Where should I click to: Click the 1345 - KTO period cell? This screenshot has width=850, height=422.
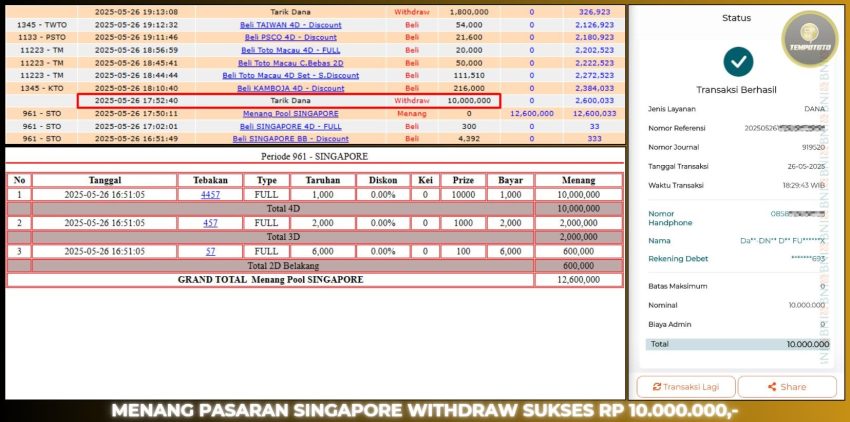(x=40, y=88)
